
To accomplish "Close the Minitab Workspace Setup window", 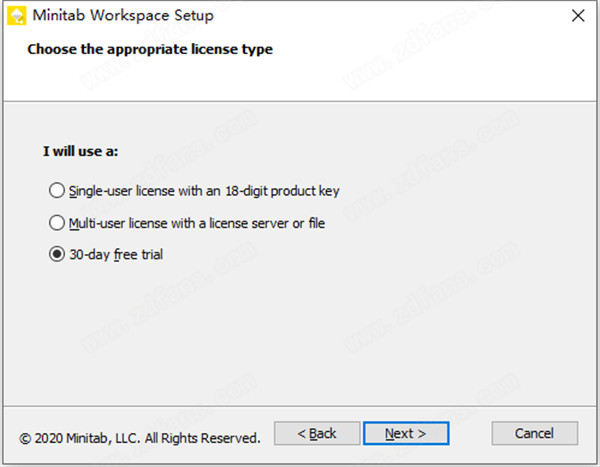I will [x=578, y=16].
